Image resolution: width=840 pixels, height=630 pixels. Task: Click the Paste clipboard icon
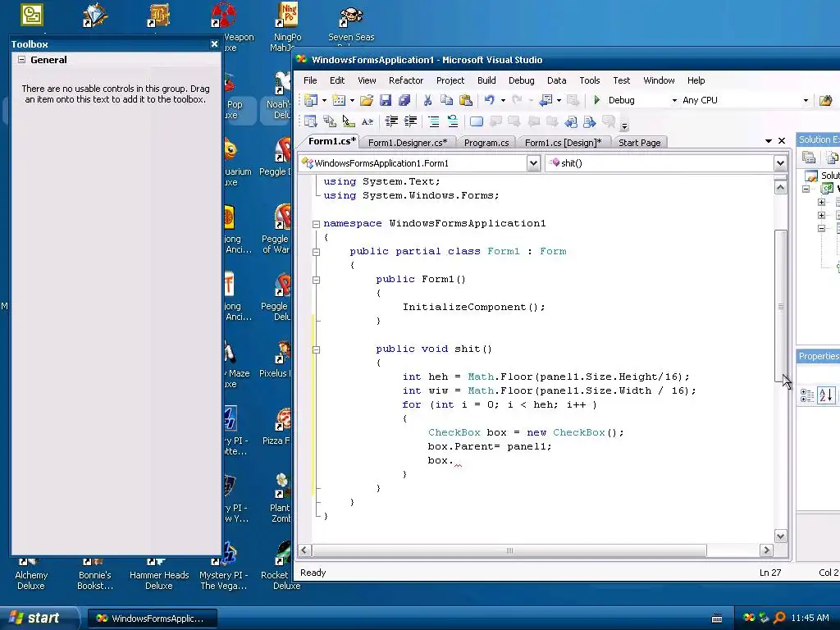point(466,100)
